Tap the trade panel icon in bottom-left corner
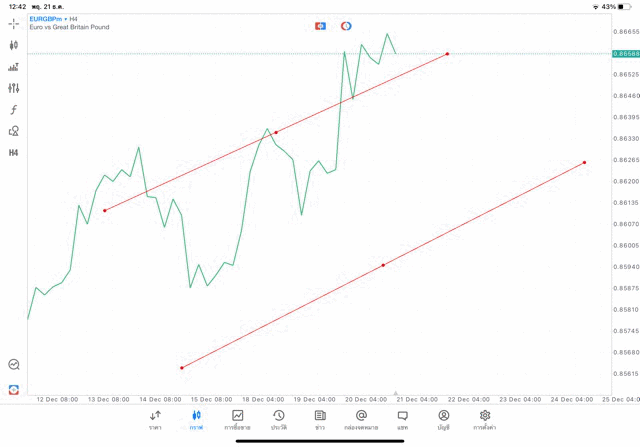This screenshot has height=447, width=640. (x=14, y=389)
